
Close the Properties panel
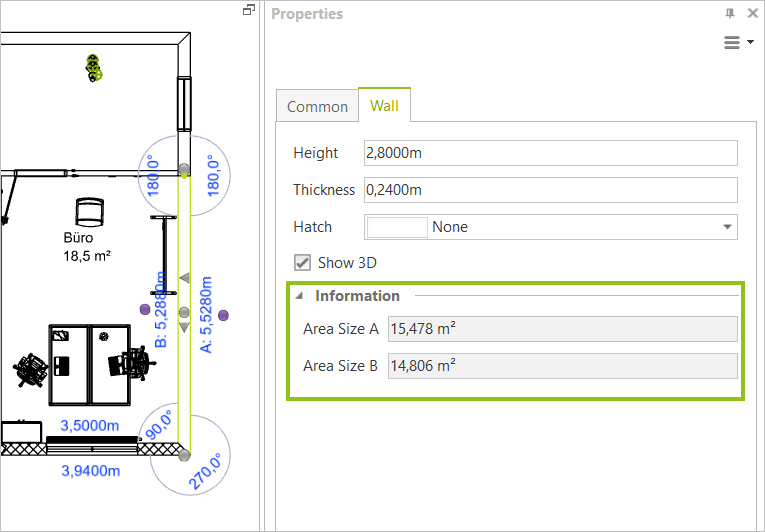[x=753, y=14]
